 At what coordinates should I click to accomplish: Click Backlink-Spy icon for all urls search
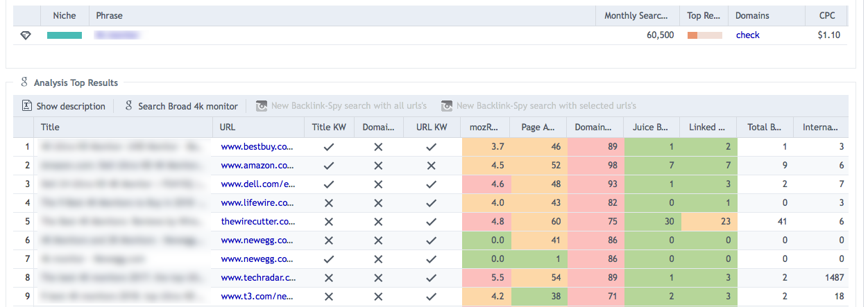[x=262, y=106]
